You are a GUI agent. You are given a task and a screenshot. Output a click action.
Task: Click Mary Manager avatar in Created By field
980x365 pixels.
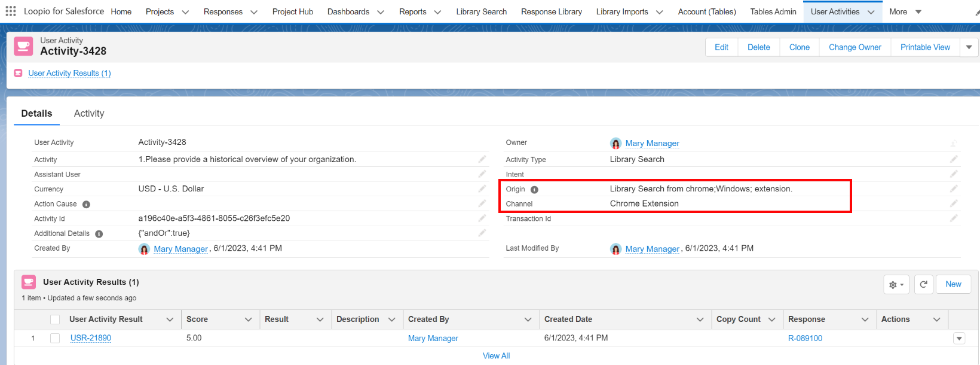144,249
